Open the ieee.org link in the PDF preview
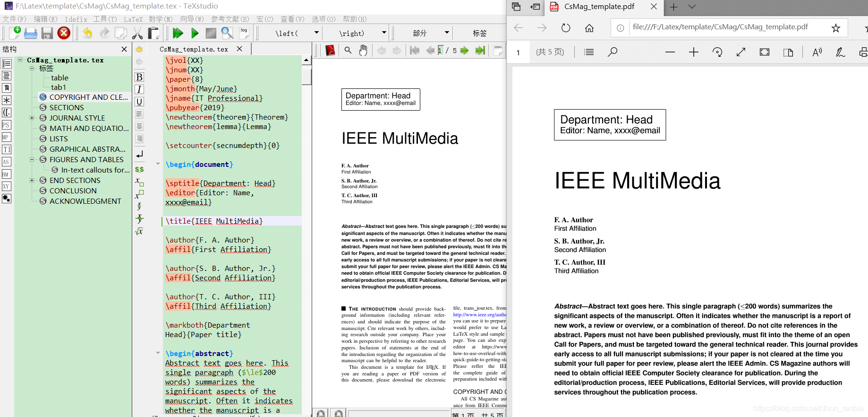868x417 pixels. [x=479, y=314]
